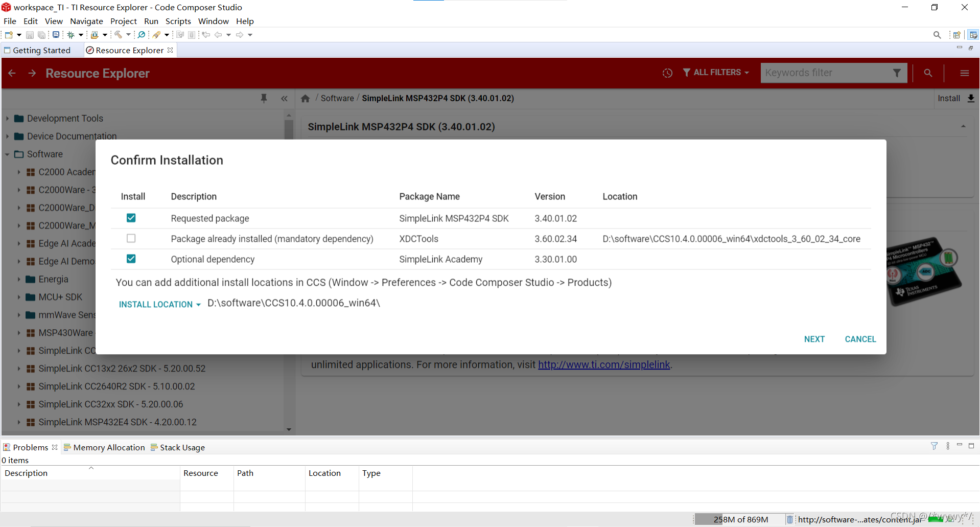Click the Resource Explorer back arrow
The height and width of the screenshot is (527, 980).
point(12,73)
